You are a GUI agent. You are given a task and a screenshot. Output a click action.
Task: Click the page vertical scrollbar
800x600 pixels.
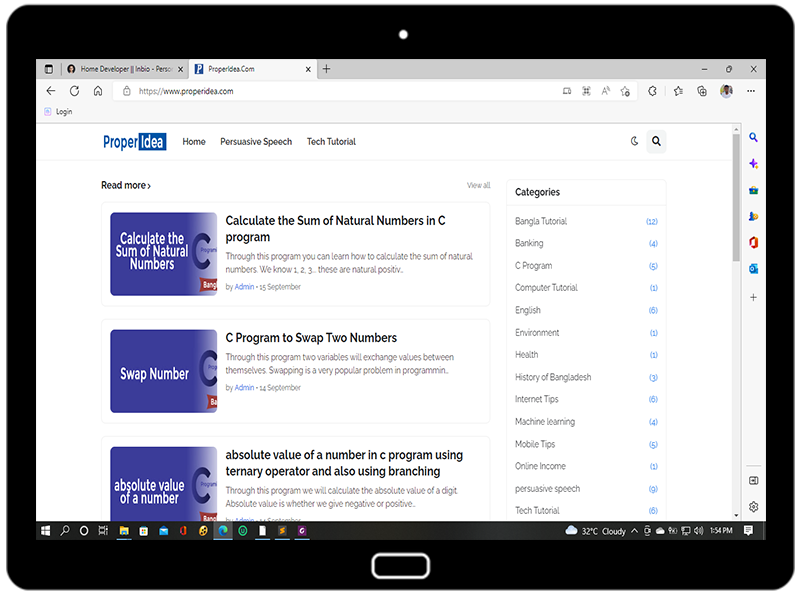736,197
